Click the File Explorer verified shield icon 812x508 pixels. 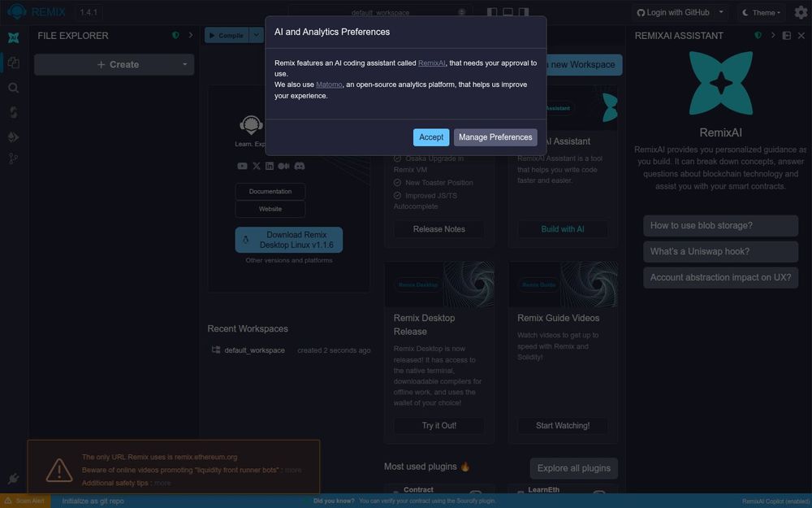[175, 35]
